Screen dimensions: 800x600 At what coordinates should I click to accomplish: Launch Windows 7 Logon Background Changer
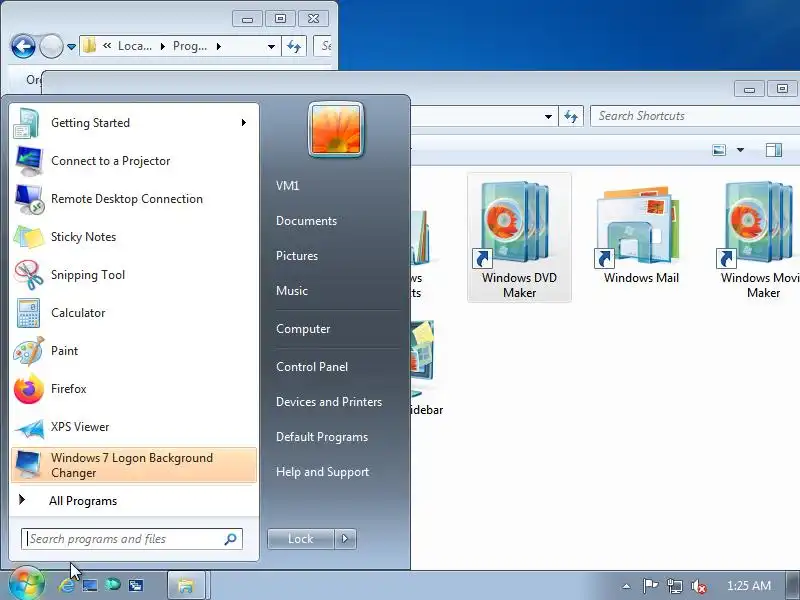(x=134, y=465)
